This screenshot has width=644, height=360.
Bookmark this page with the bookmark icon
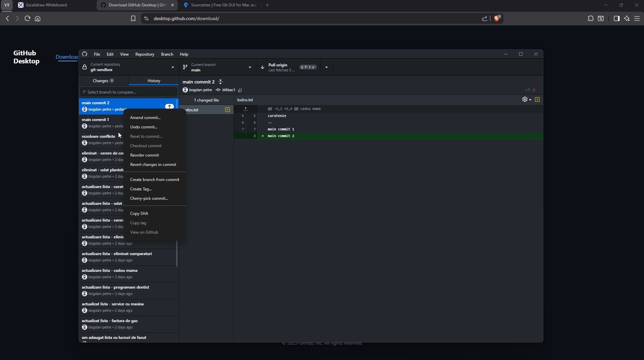coord(133,18)
